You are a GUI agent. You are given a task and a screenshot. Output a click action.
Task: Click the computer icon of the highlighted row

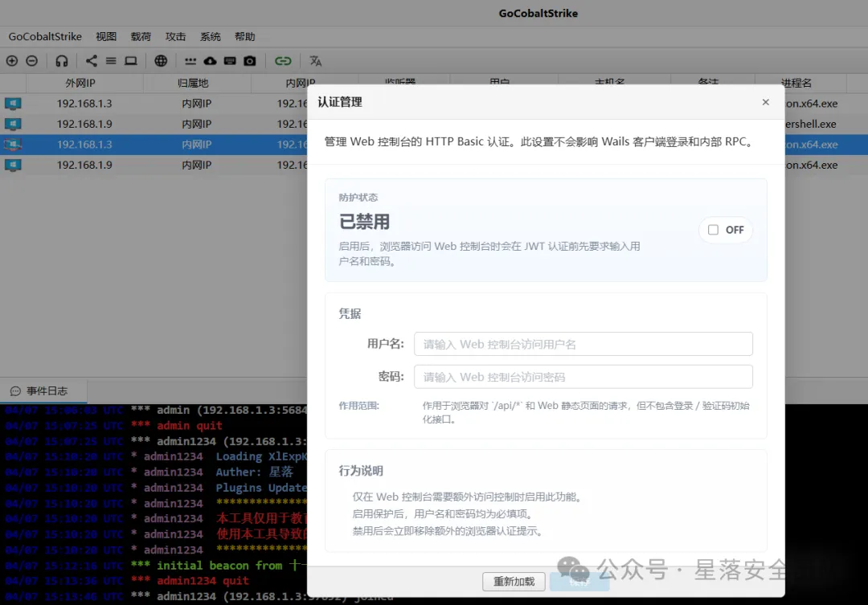pos(14,145)
